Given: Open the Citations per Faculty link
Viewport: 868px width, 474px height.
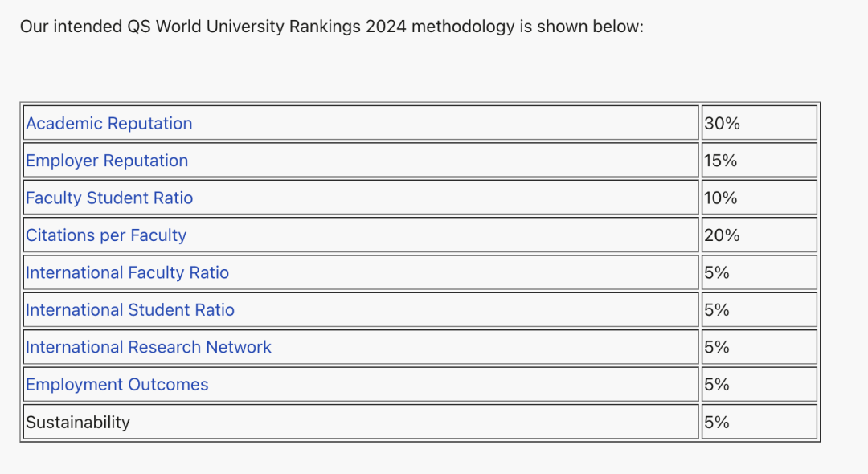Looking at the screenshot, I should (x=106, y=235).
